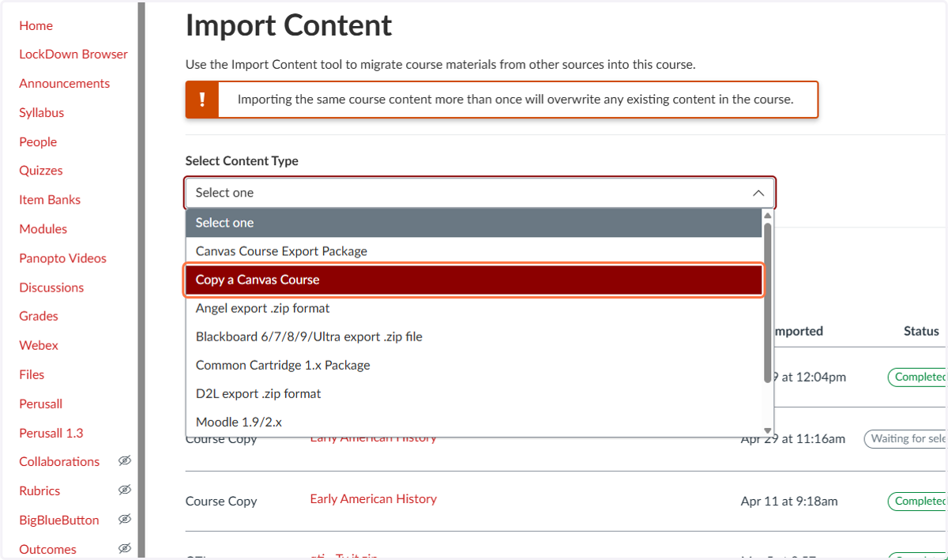Open Files in sidebar

(32, 374)
